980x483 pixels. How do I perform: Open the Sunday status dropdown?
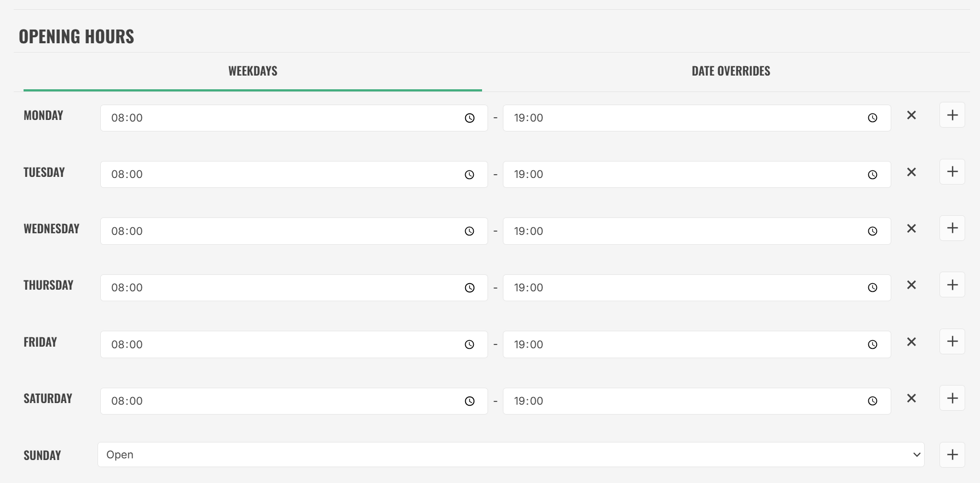tap(511, 455)
